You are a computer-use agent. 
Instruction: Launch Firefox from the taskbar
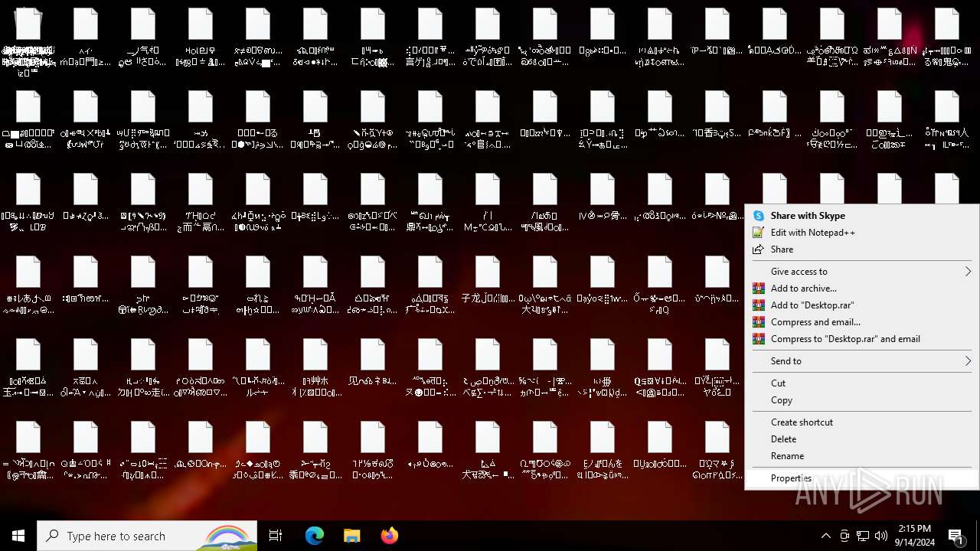coord(389,536)
